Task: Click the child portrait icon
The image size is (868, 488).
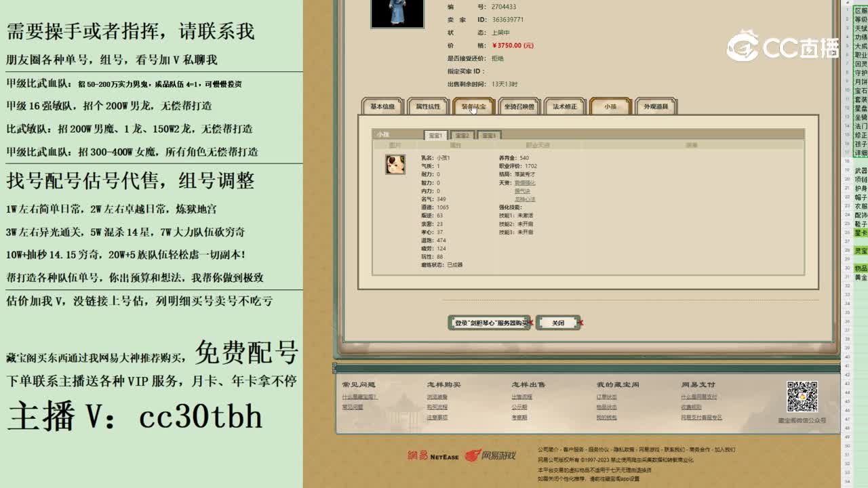Action: click(x=395, y=164)
